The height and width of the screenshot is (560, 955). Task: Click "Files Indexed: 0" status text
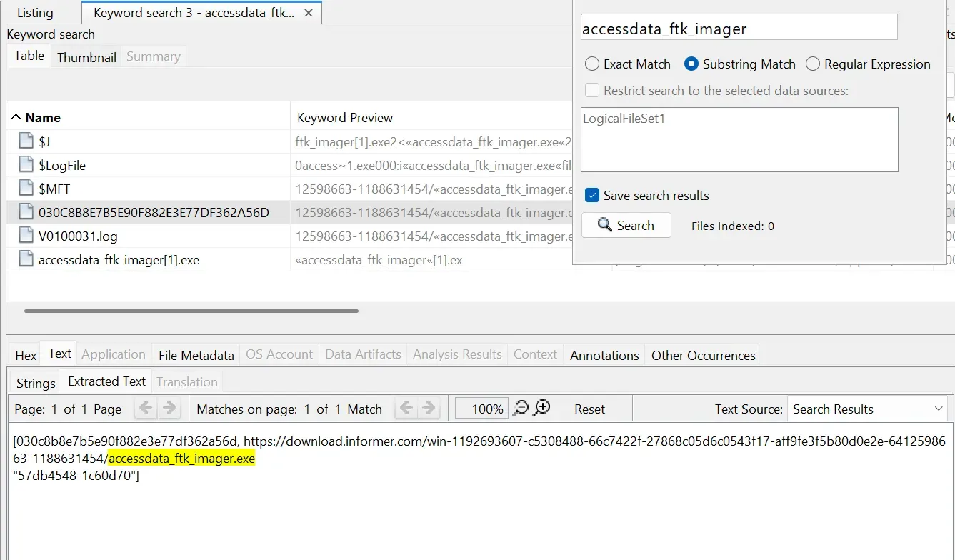732,226
